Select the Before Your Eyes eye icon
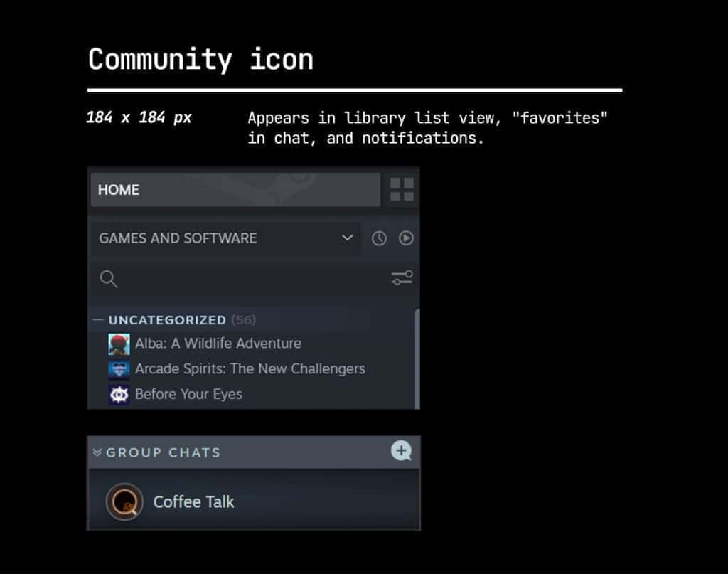Screen dimensions: 728x574 pos(119,393)
